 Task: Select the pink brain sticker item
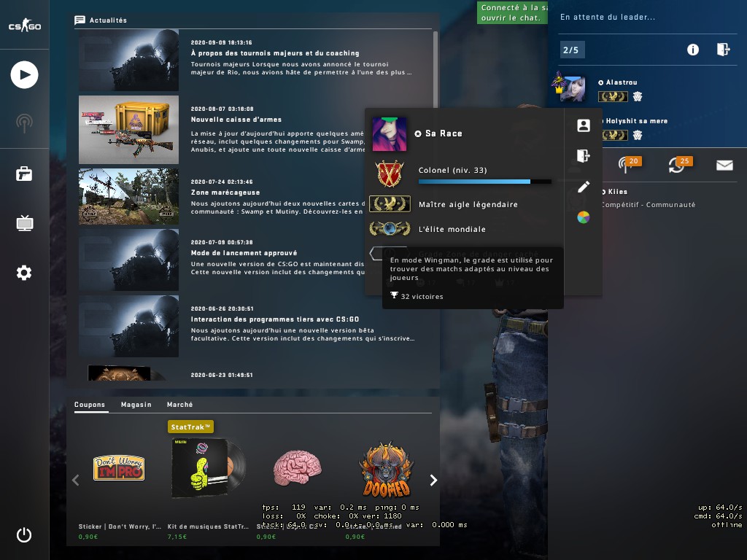(x=298, y=467)
